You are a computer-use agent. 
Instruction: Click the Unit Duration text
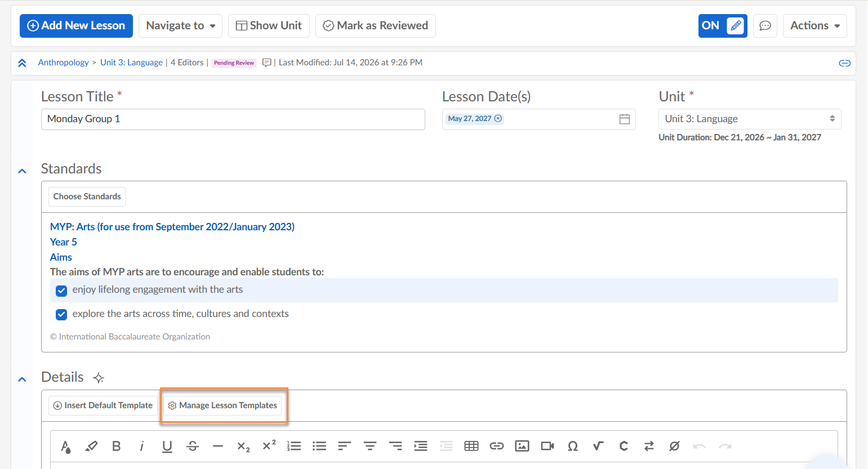[x=740, y=137]
